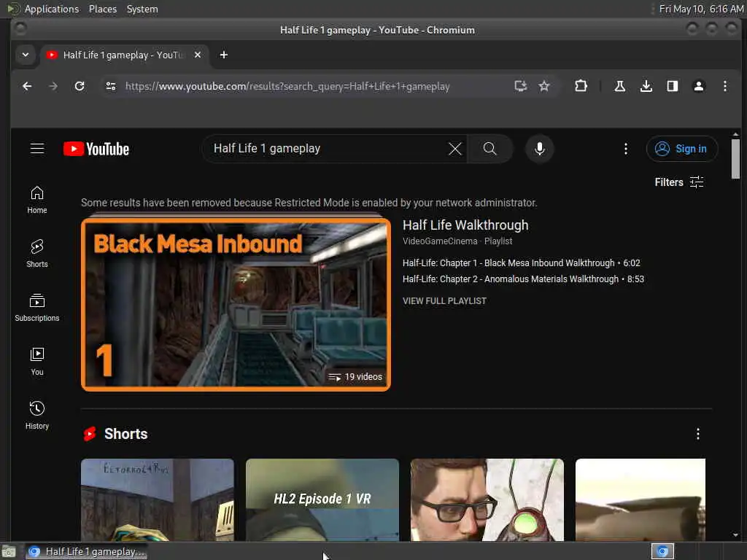The width and height of the screenshot is (747, 560).
Task: Open Shorts in the sidebar
Action: 37,254
